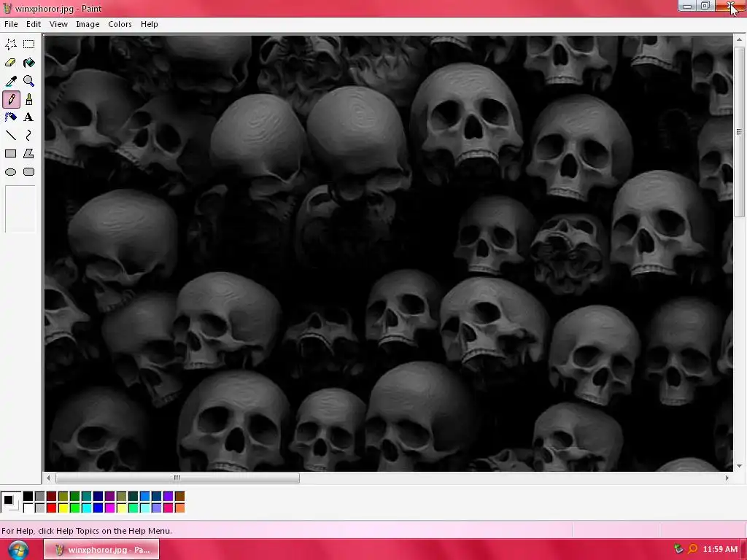The height and width of the screenshot is (560, 747).
Task: Click the orange magnifier tray icon
Action: [x=692, y=549]
